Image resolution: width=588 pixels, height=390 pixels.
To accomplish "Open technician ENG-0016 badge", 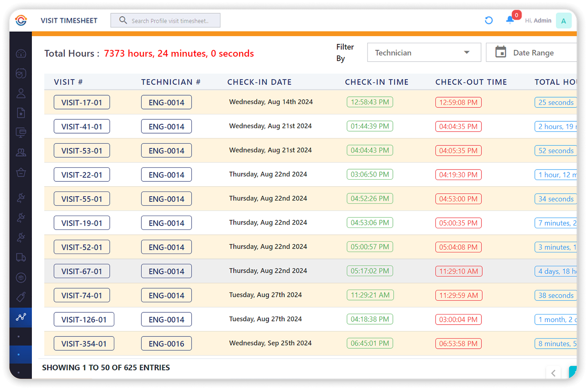I will pyautogui.click(x=166, y=343).
